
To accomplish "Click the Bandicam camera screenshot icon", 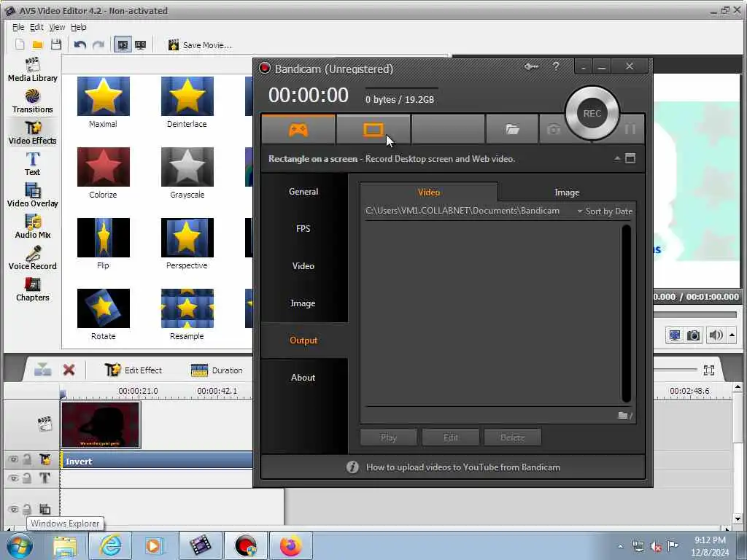I will point(553,129).
